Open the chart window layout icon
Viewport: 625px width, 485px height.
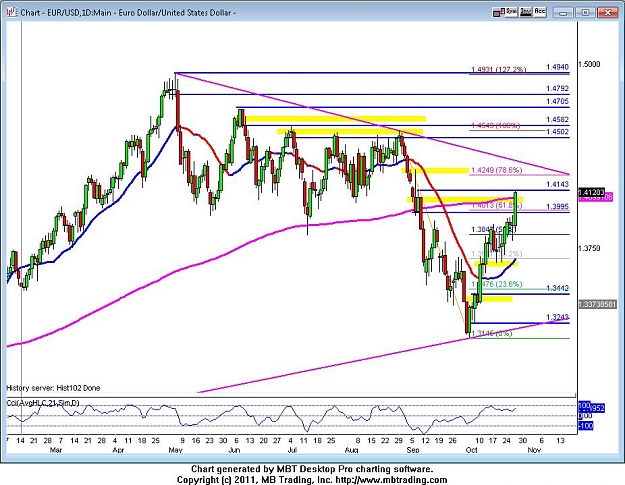tap(497, 13)
